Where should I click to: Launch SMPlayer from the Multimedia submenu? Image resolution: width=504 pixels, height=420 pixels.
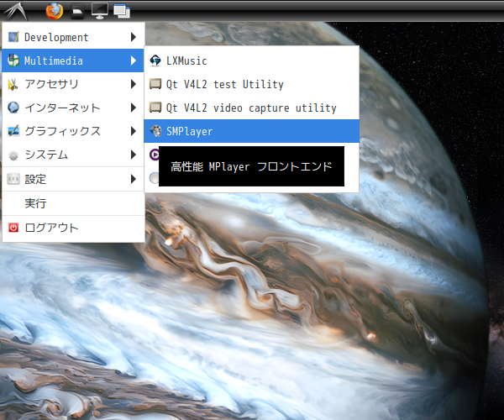point(252,131)
